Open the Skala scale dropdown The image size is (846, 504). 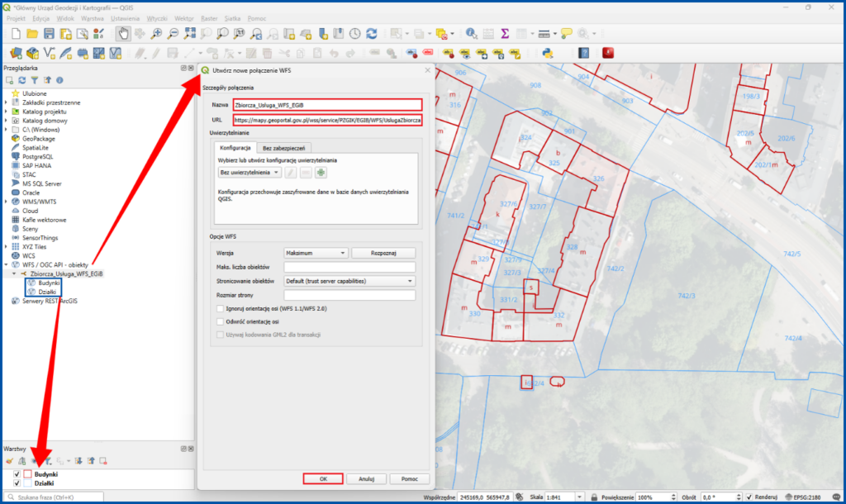579,497
